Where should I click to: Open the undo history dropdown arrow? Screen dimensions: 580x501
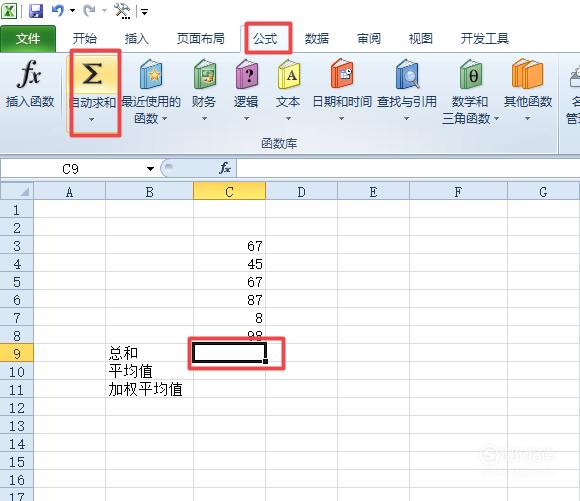[x=72, y=11]
